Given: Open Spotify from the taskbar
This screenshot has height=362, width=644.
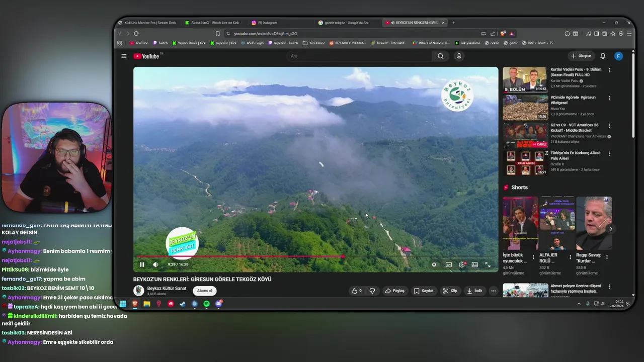Looking at the screenshot, I should click(207, 304).
